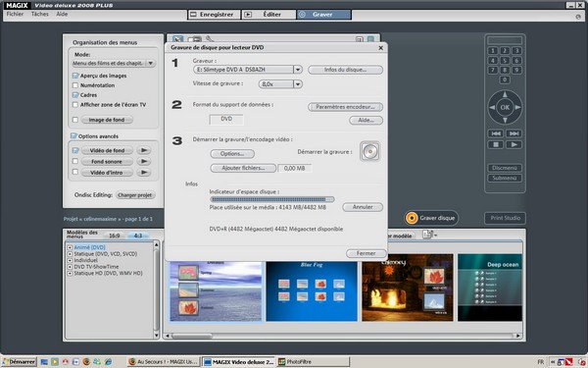Click the remote right arrow

(517, 107)
